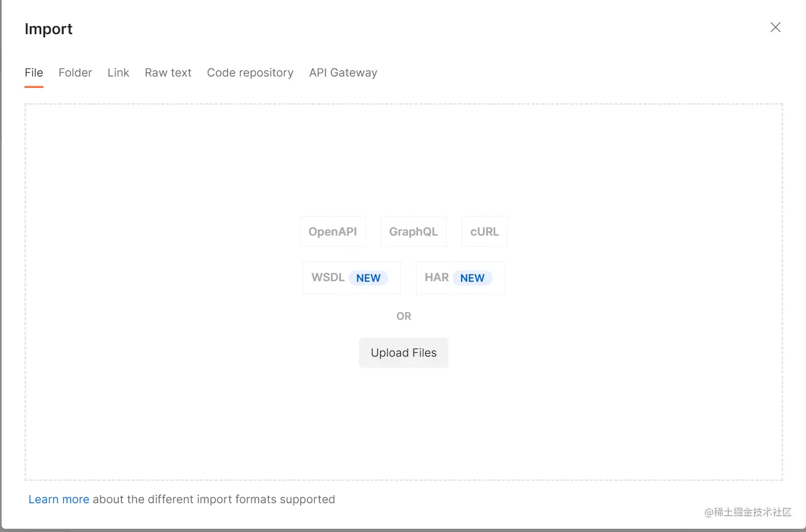Open the Code repository tab
The width and height of the screenshot is (806, 532).
pos(250,73)
